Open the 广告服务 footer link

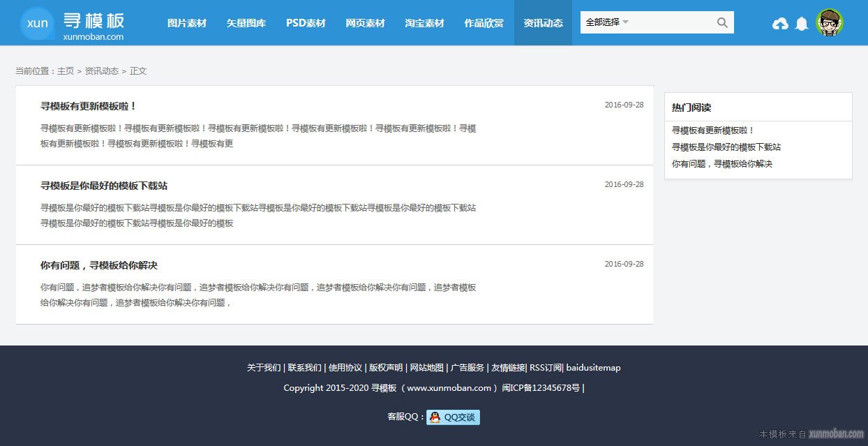pyautogui.click(x=467, y=368)
